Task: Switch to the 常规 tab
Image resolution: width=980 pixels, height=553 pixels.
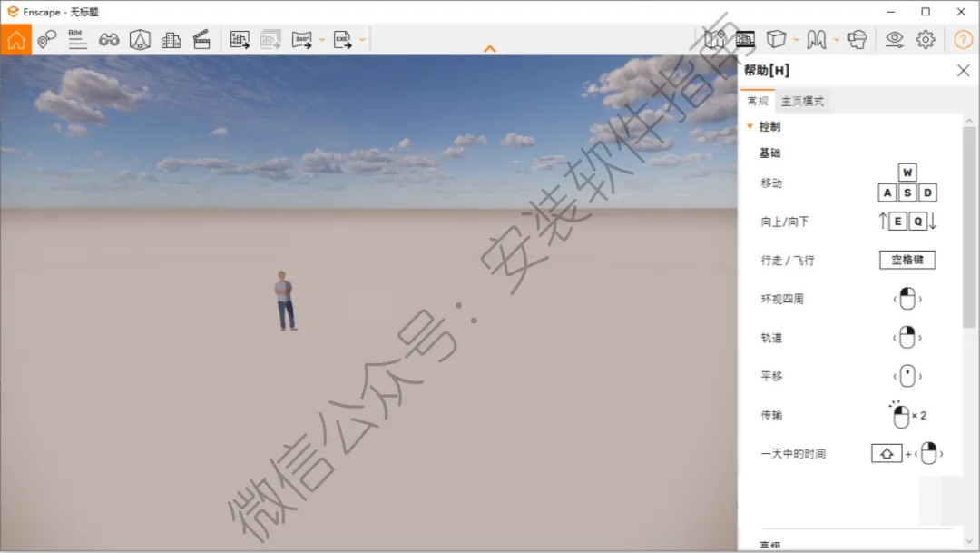Action: [758, 101]
